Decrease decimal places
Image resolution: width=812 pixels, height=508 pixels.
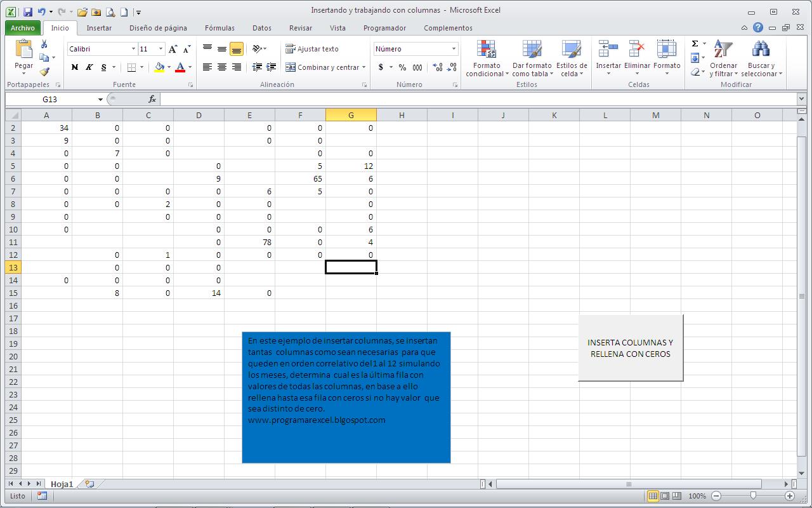coord(452,67)
